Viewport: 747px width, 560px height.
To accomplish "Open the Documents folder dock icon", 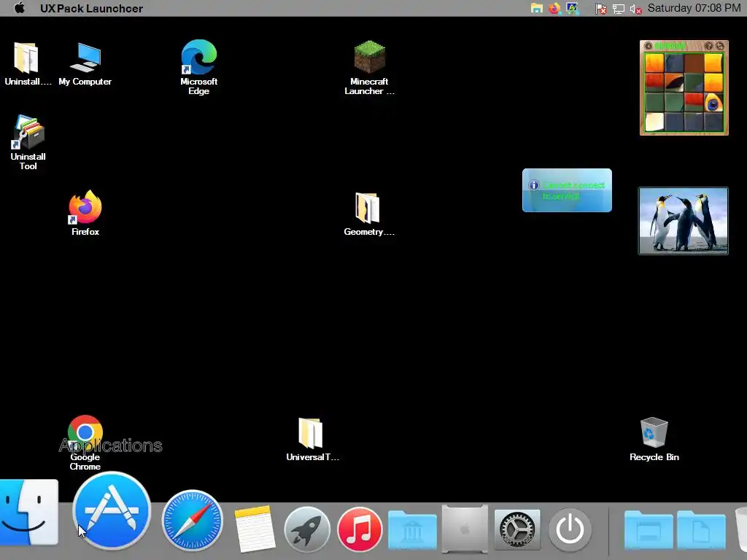I will (x=701, y=531).
